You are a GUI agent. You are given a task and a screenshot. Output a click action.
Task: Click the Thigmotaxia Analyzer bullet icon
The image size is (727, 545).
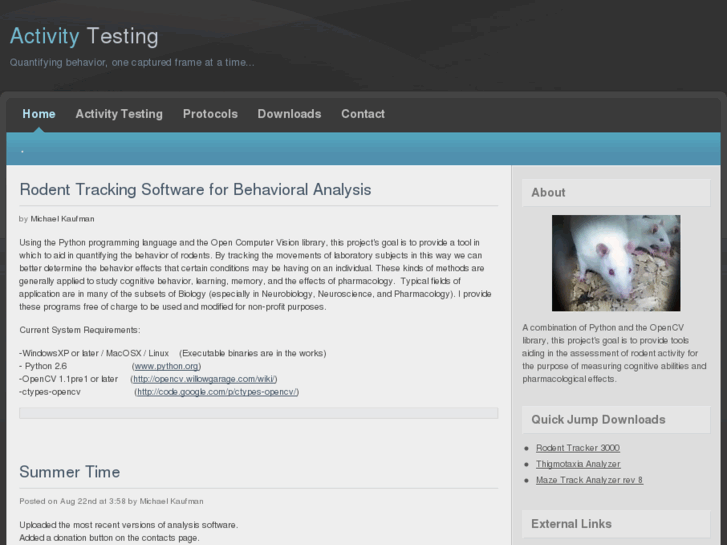click(527, 465)
